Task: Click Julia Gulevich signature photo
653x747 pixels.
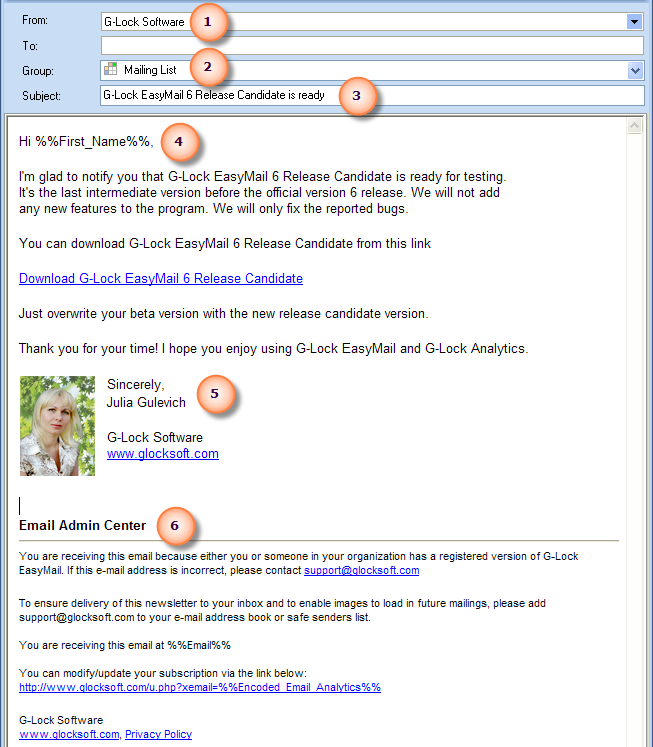Action: [x=57, y=426]
